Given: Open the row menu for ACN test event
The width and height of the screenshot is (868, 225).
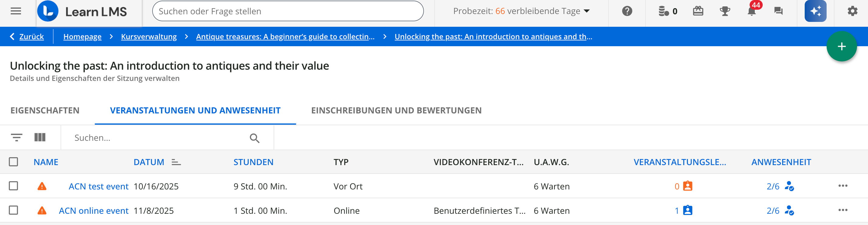Looking at the screenshot, I should [x=843, y=186].
